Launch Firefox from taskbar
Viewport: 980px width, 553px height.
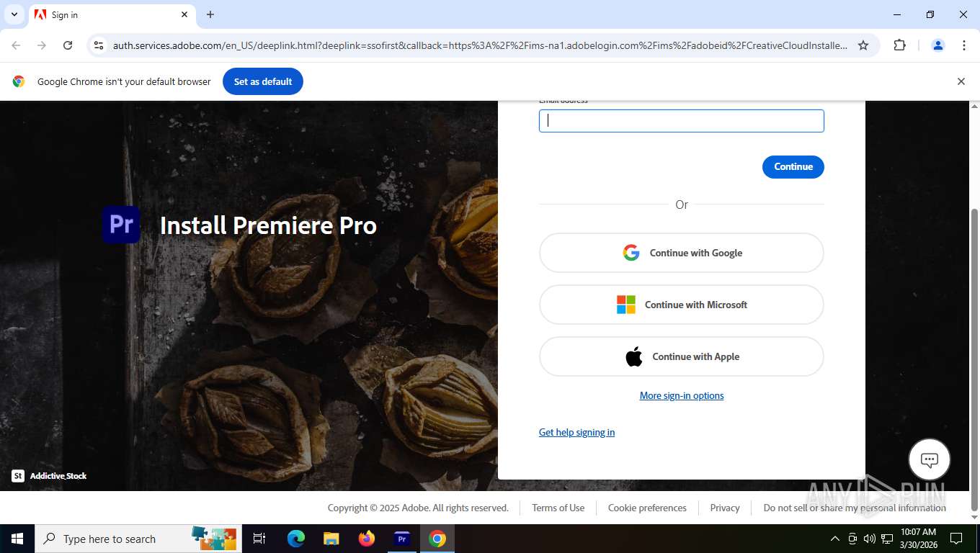[x=367, y=539]
